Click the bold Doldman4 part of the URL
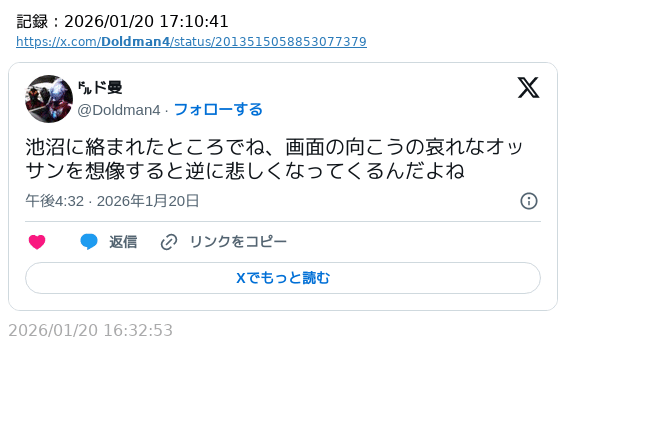Viewport: 660px width, 430px height. tap(135, 42)
